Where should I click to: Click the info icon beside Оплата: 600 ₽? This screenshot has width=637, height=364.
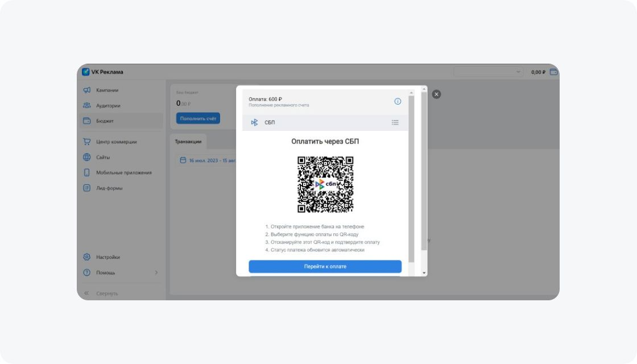397,101
